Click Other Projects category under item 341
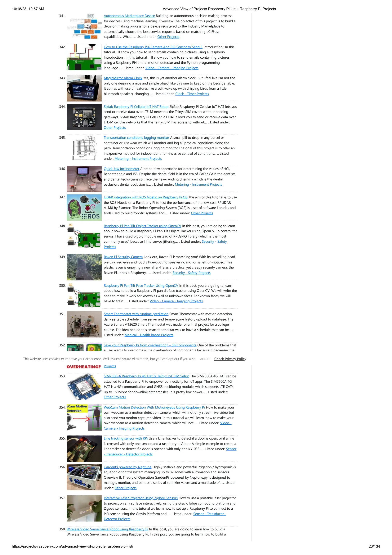 168,37
